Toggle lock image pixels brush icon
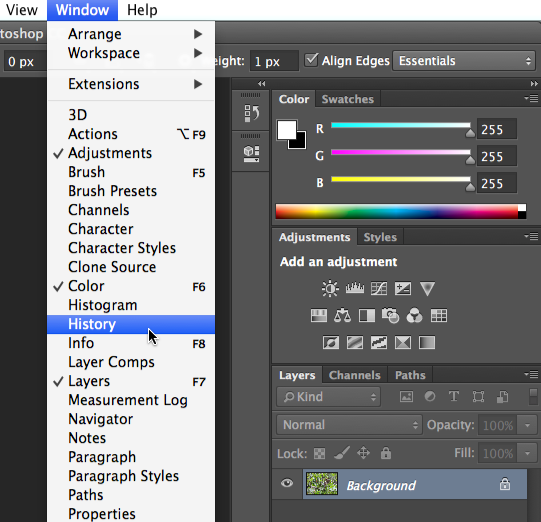Viewport: 541px width, 522px height. tap(342, 453)
